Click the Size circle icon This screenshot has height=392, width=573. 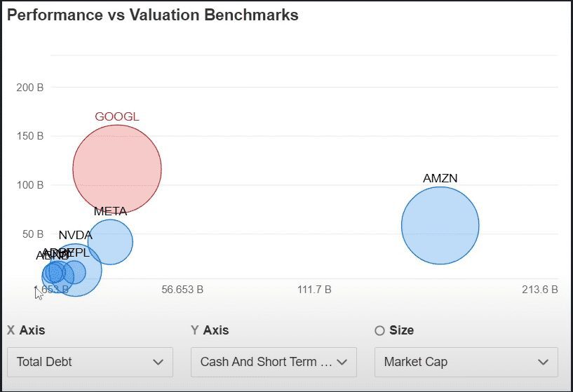click(379, 330)
